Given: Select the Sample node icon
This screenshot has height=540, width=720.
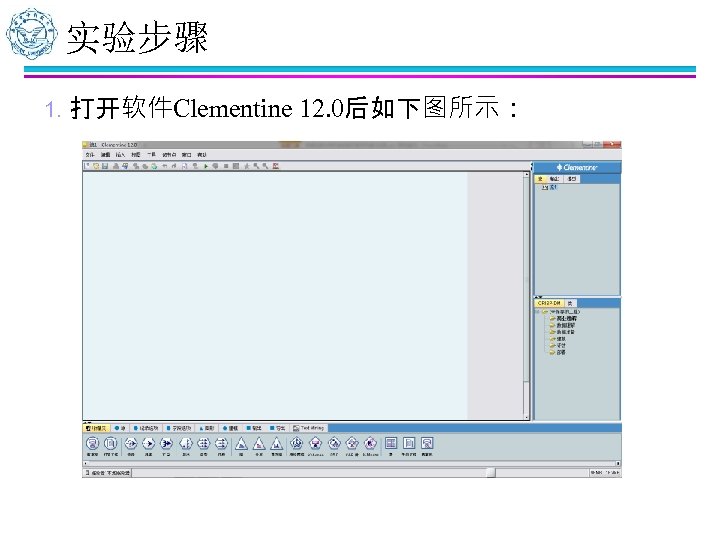Looking at the screenshot, I should click(148, 444).
